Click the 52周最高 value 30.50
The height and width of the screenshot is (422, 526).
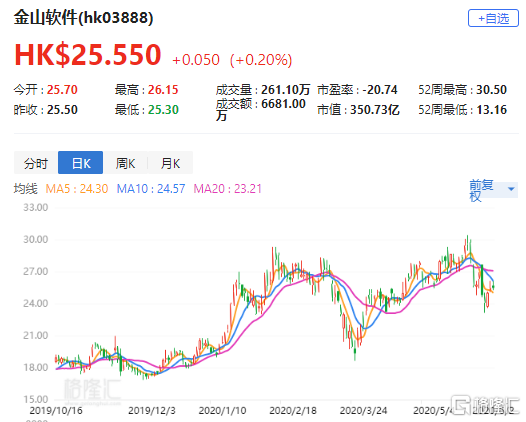click(491, 90)
